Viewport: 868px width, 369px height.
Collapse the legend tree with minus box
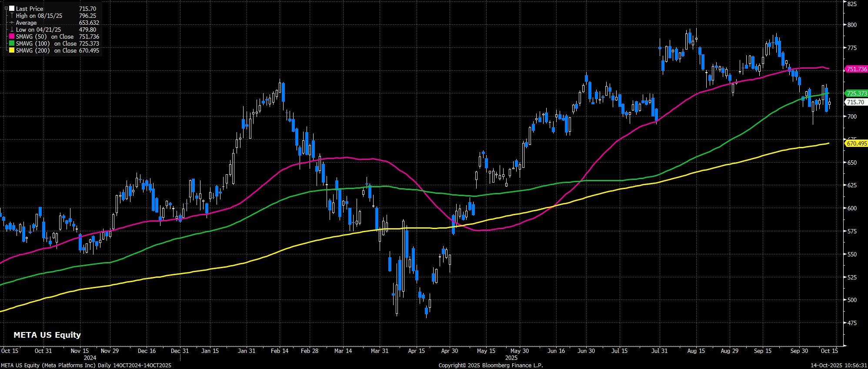[6, 8]
